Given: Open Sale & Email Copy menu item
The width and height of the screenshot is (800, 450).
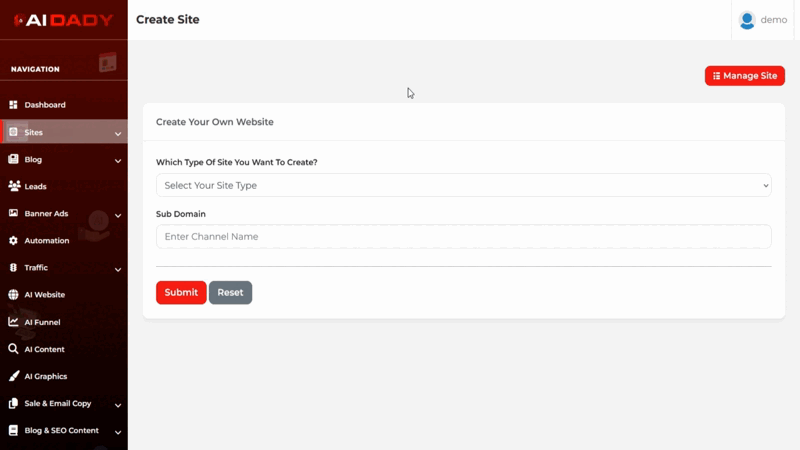Looking at the screenshot, I should pos(57,404).
